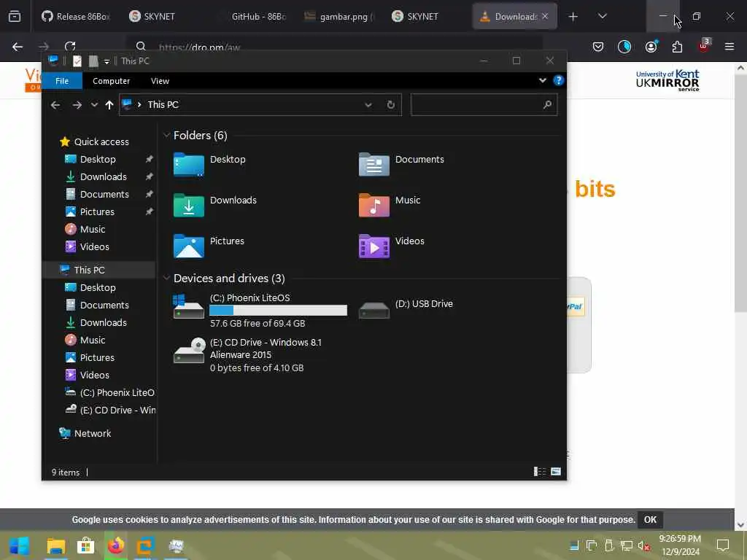
Task: Click the Explorer help question mark icon
Action: [x=558, y=80]
